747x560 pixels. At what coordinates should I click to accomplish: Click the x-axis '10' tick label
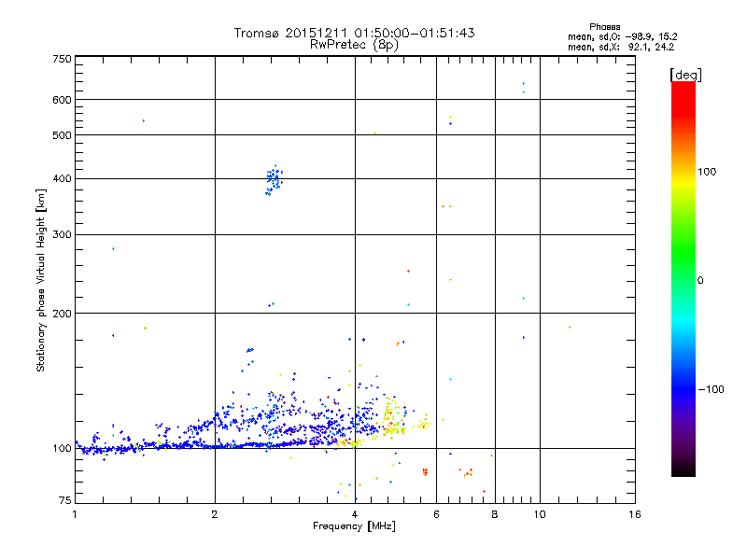point(540,514)
